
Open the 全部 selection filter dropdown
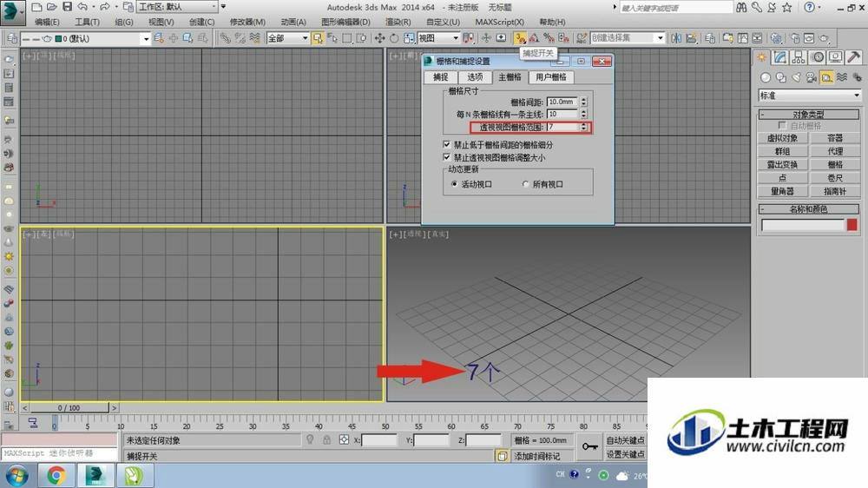pos(287,38)
